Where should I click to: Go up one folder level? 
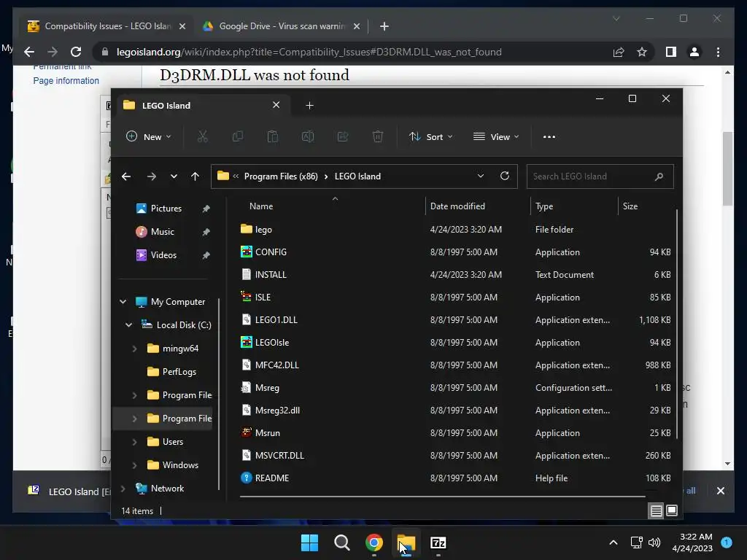(195, 176)
